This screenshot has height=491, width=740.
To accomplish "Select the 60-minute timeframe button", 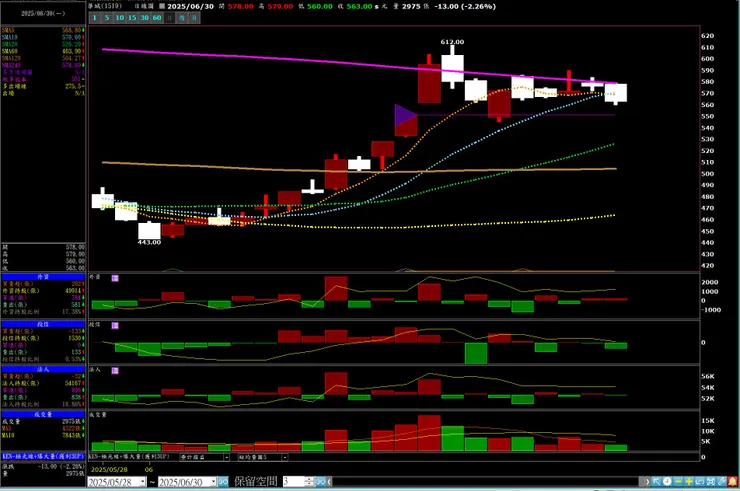I will pyautogui.click(x=157, y=18).
